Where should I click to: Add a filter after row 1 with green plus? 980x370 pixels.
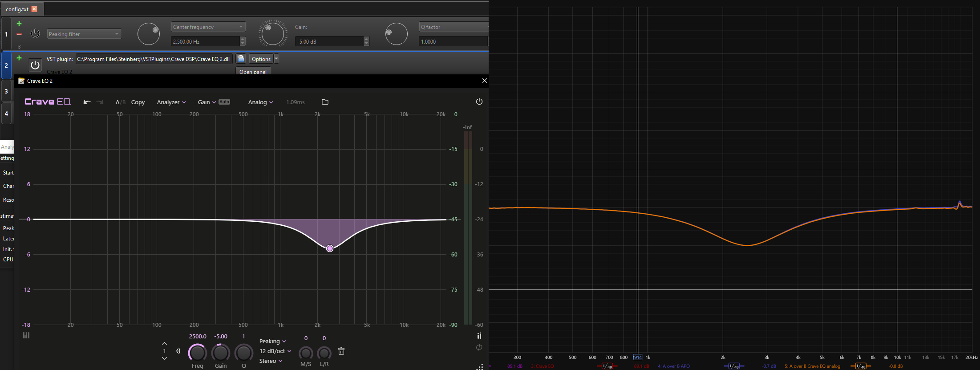[x=19, y=24]
